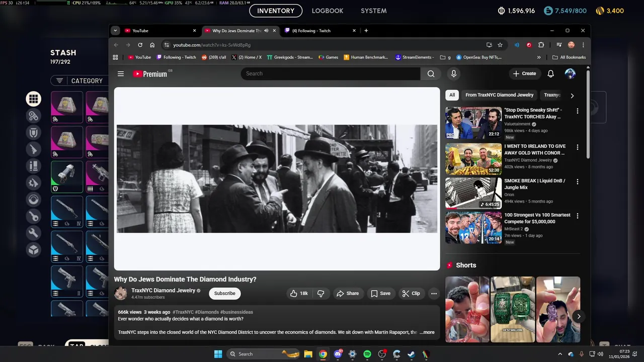
Task: Open more actions menu under the video
Action: pyautogui.click(x=434, y=293)
